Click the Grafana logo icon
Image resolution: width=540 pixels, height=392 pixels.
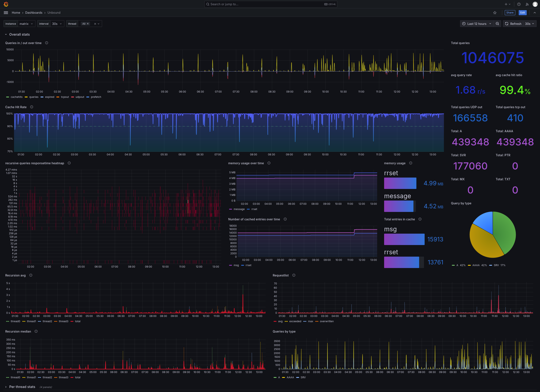pyautogui.click(x=6, y=4)
